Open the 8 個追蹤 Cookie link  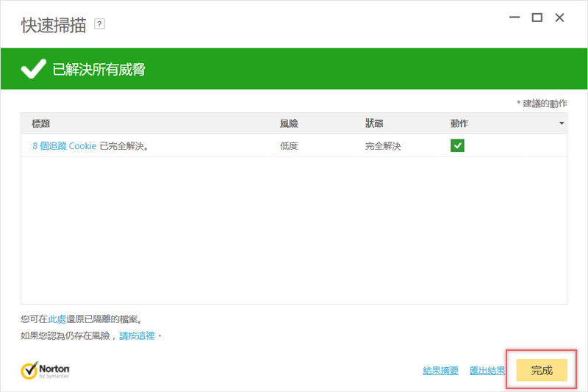tap(65, 146)
